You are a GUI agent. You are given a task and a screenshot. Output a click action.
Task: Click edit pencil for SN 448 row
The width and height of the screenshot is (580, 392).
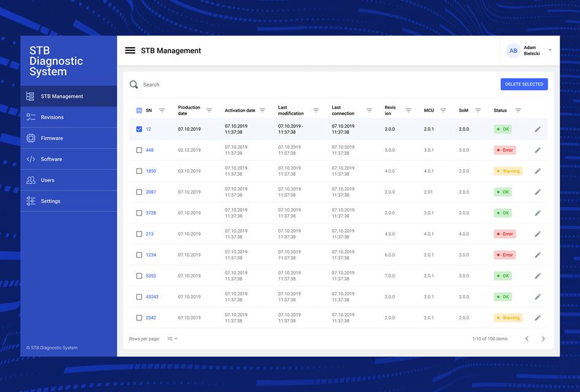[538, 150]
